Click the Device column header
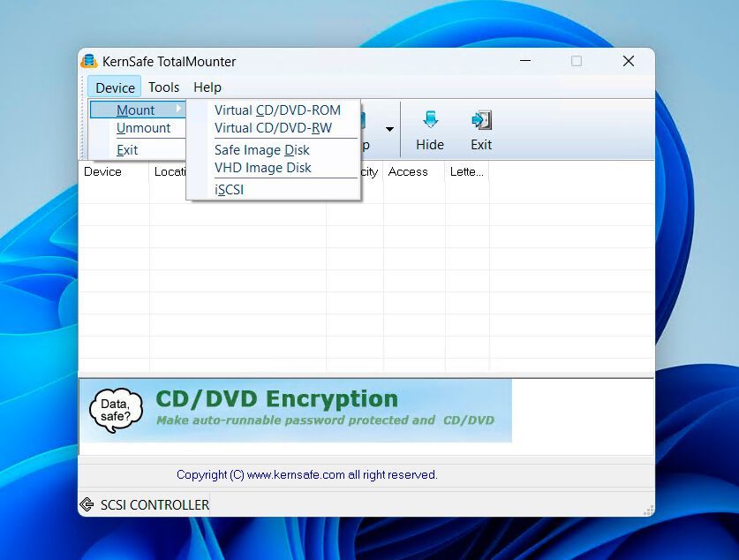The image size is (739, 560). click(x=103, y=171)
